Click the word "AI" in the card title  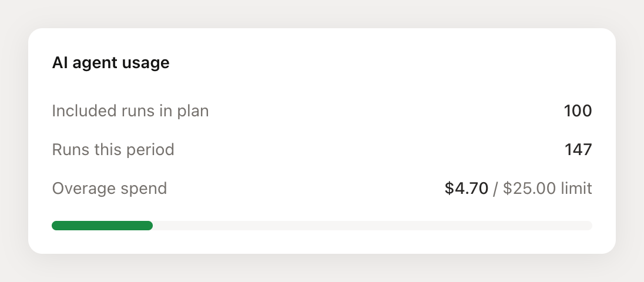coord(59,63)
